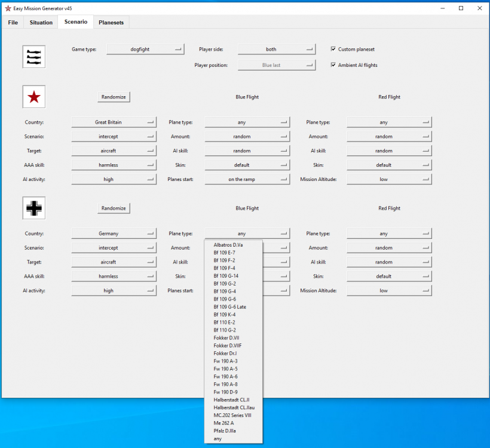Select Bf 109 K-4 from the list
The height and width of the screenshot is (448, 490).
click(x=225, y=314)
